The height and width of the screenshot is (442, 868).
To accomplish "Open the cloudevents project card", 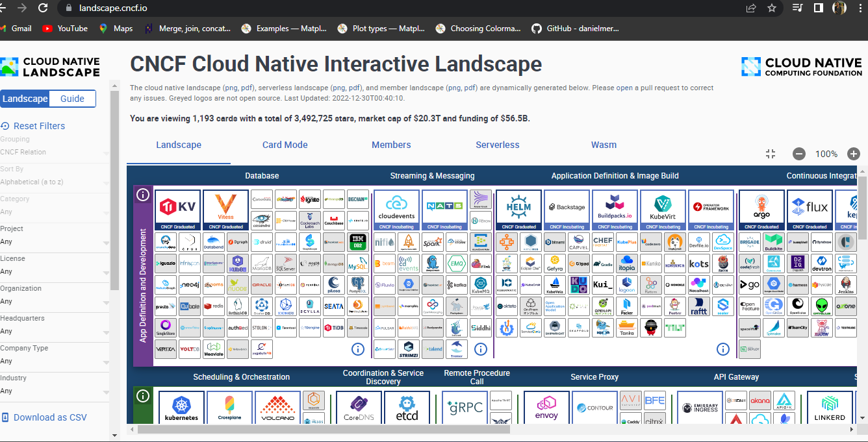I will pos(396,210).
